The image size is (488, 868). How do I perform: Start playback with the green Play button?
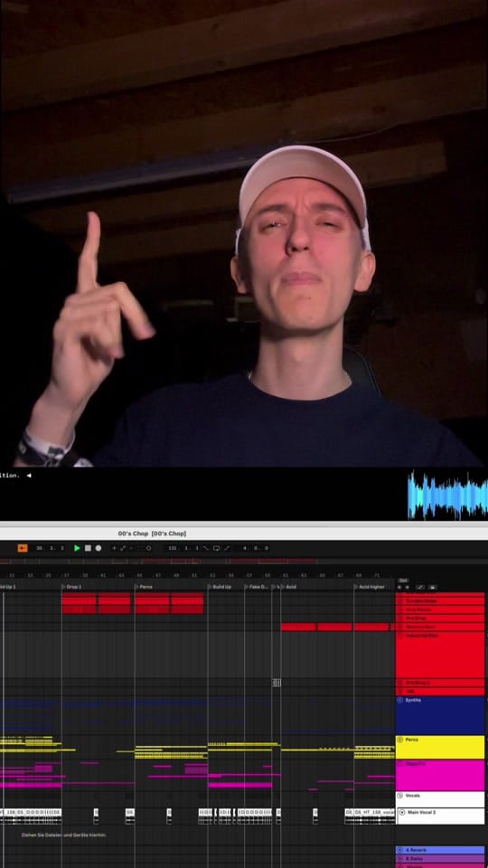point(77,548)
